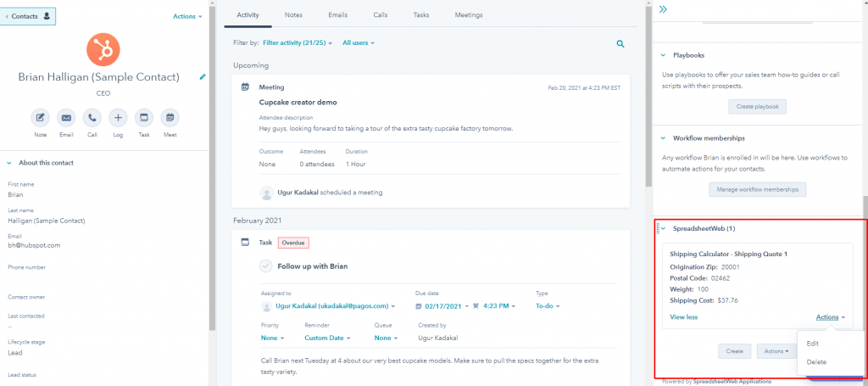Click the search magnifier in activity feed

[x=620, y=43]
